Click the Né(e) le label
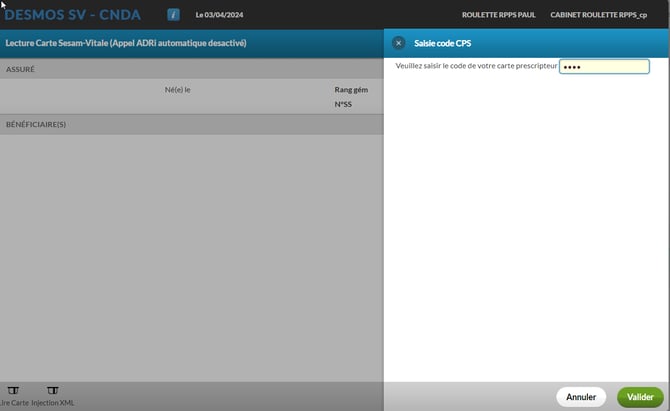 177,90
